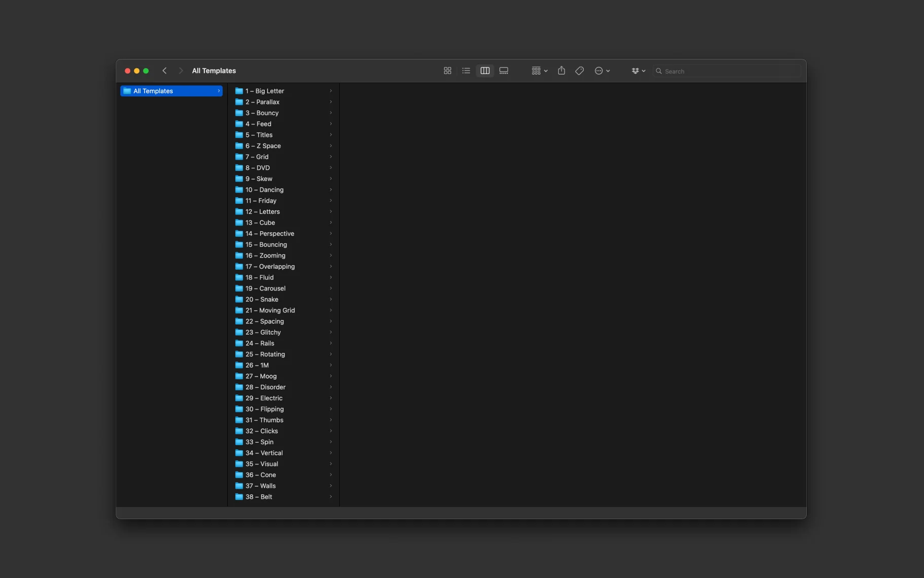This screenshot has height=578, width=924.
Task: Switch to gallery view
Action: (504, 71)
